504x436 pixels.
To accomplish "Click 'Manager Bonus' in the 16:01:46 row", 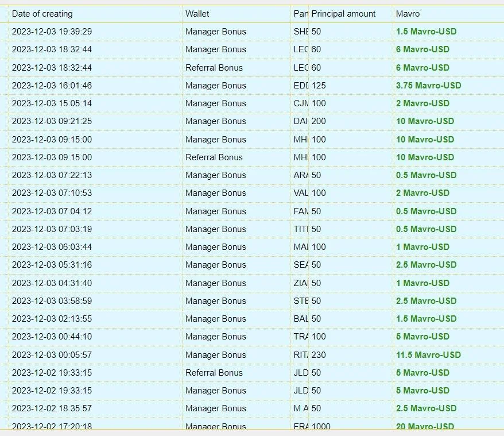I will 216,86.
